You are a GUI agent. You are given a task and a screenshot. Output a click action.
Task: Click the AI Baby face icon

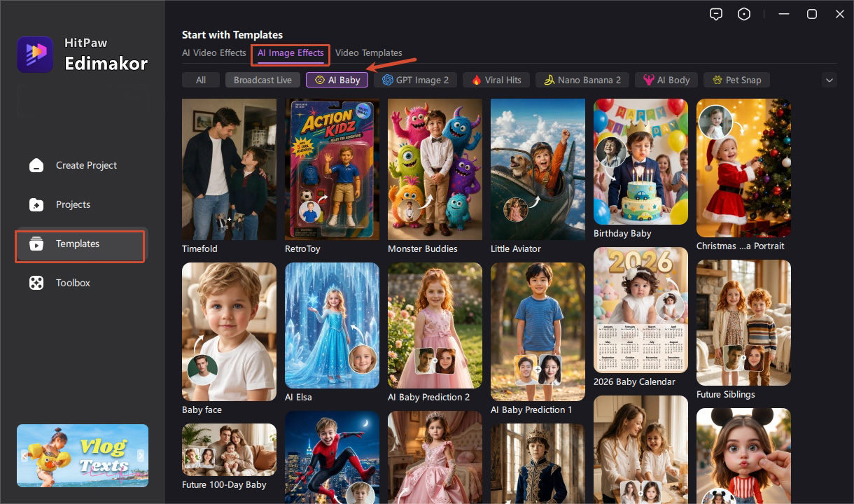tap(319, 80)
